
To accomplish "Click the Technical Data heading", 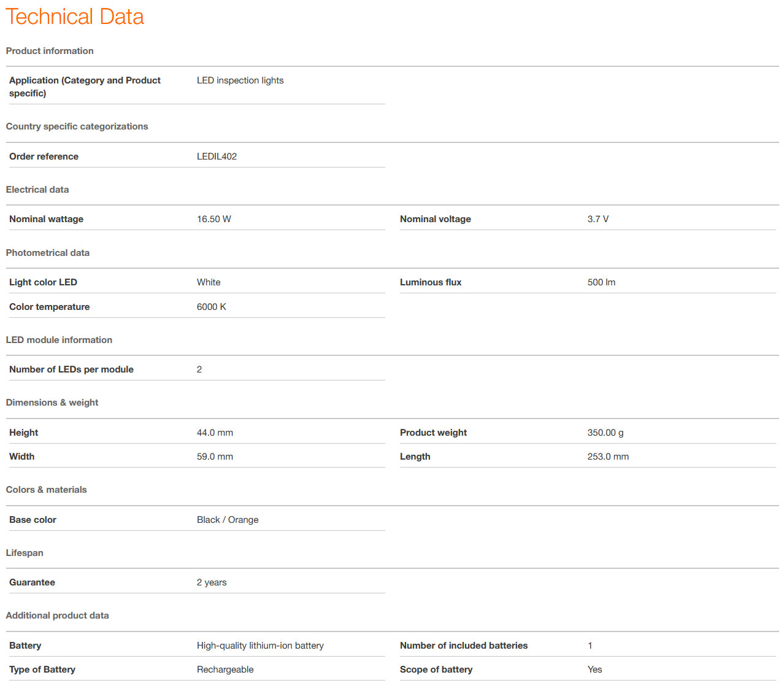I will pyautogui.click(x=75, y=17).
